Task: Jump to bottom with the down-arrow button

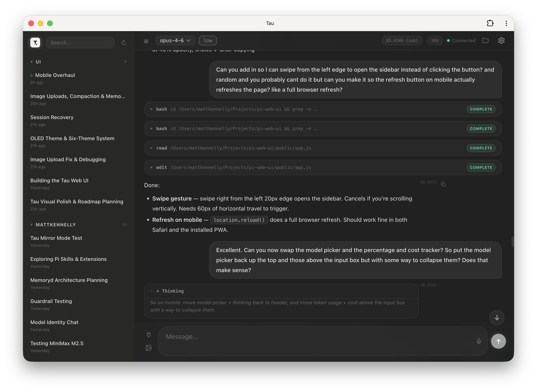Action: click(x=497, y=318)
